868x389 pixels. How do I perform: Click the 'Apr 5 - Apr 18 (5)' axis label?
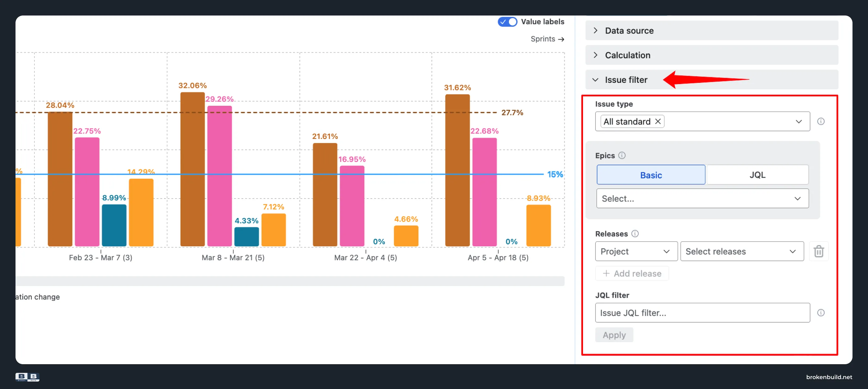click(498, 257)
